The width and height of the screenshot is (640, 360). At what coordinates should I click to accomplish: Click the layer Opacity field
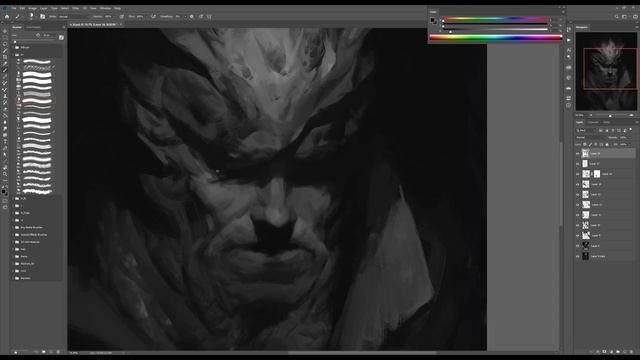(624, 138)
